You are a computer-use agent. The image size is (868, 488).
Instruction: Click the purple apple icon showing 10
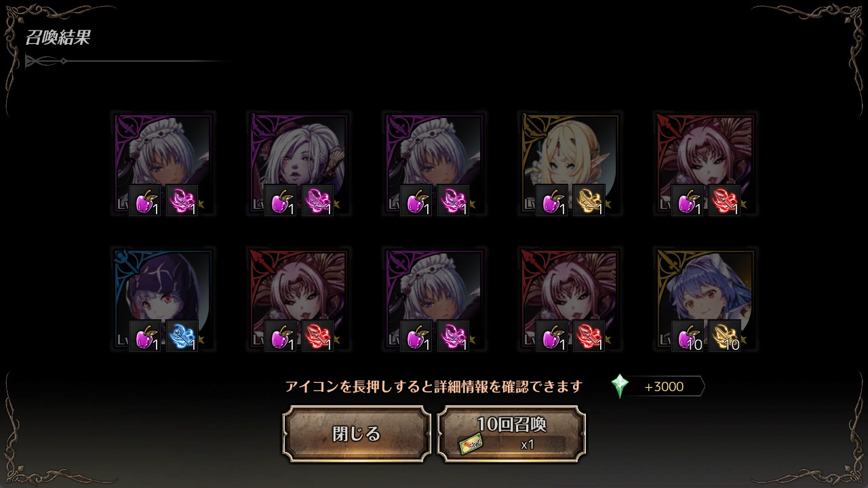688,335
